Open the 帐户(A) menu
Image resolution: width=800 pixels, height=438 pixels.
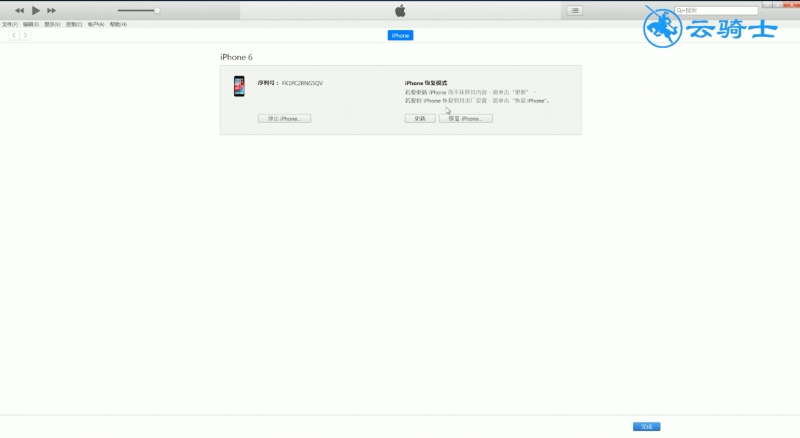click(x=96, y=25)
